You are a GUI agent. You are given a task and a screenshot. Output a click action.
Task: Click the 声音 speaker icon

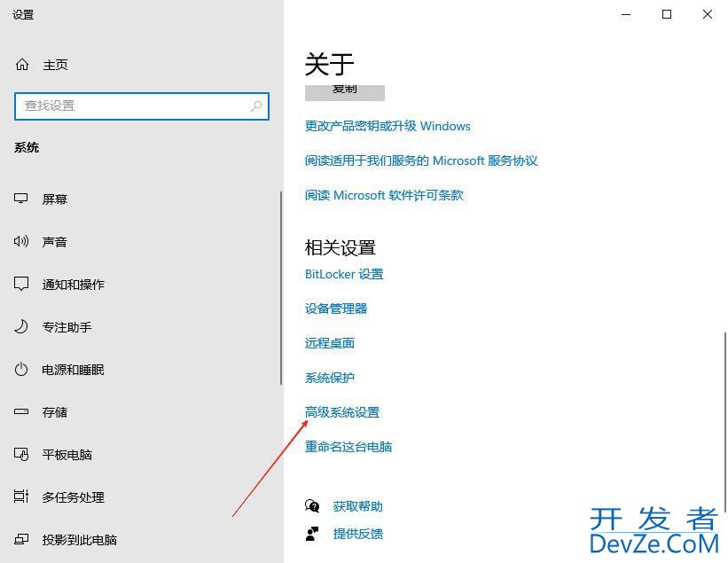21,241
